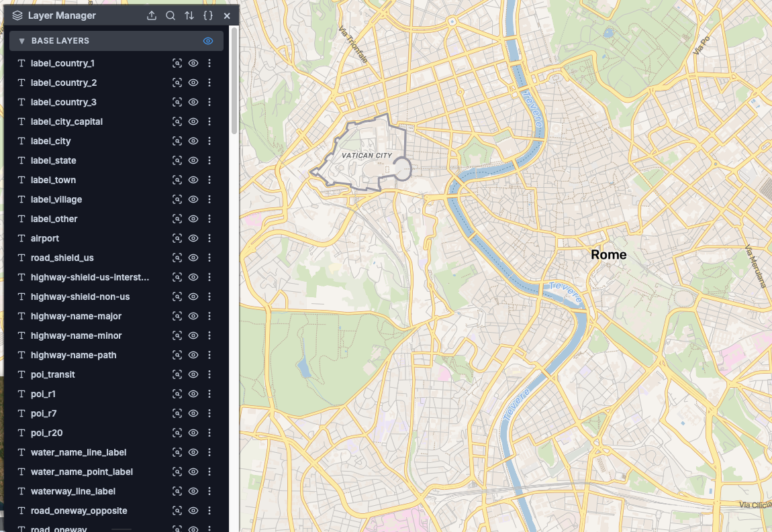Screen dimensions: 772x532
Task: Collapse the Base Layers group
Action: coord(22,41)
